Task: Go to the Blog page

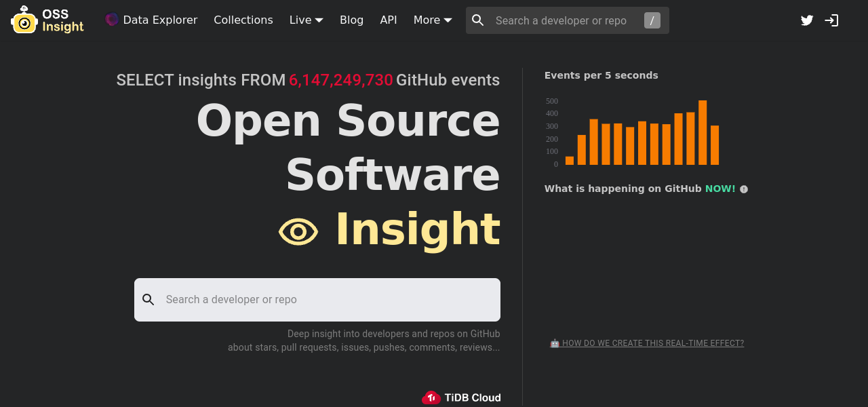Action: click(351, 20)
